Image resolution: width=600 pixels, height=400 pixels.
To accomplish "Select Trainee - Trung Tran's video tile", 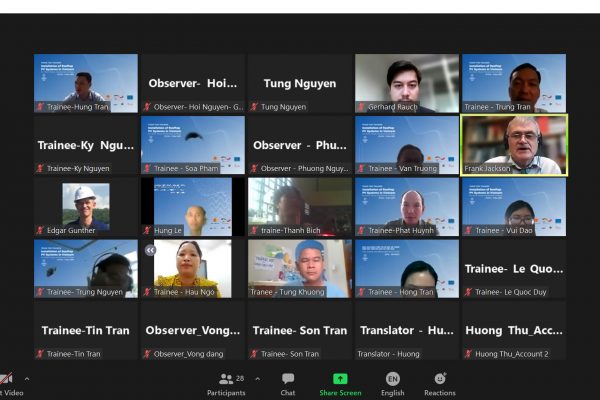I will 514,82.
